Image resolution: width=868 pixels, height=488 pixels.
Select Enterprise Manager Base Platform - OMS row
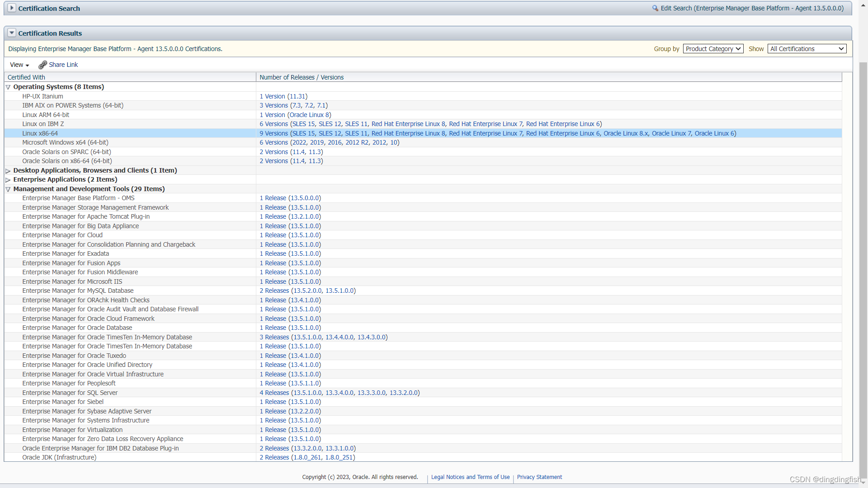click(423, 198)
